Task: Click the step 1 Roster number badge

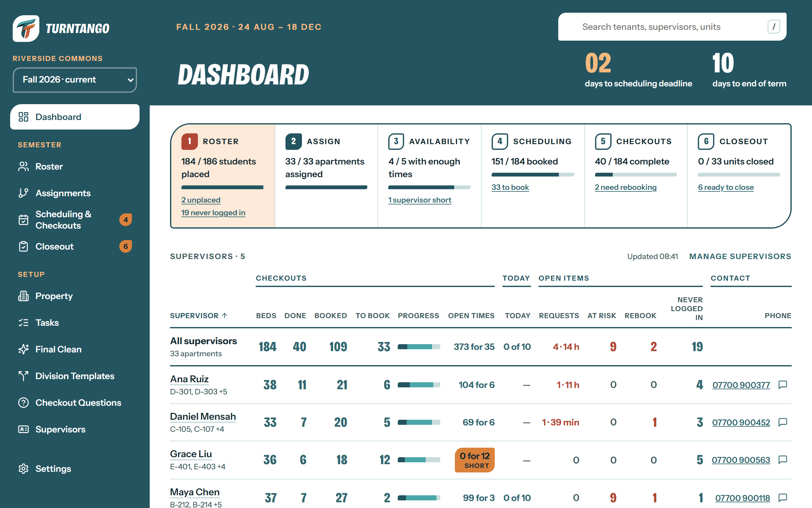Action: point(190,142)
